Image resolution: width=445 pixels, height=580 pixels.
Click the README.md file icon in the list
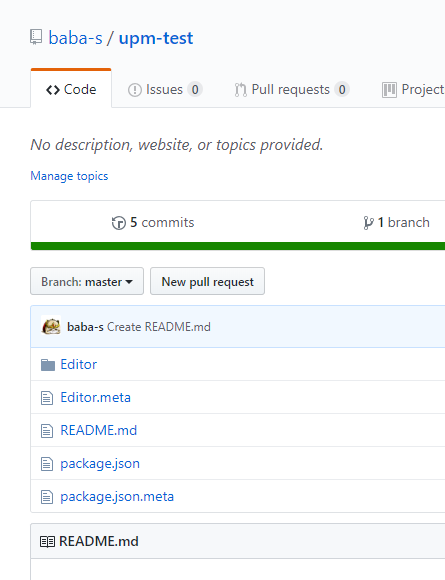pos(47,431)
